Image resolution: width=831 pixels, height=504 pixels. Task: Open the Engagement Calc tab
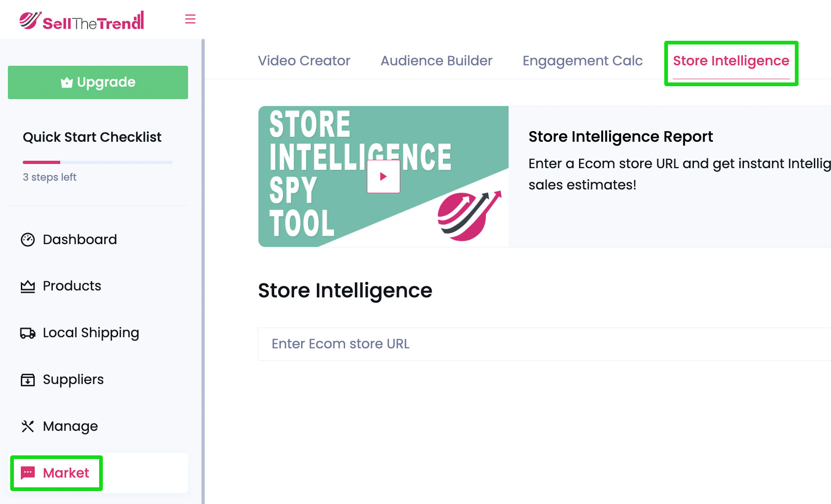tap(583, 61)
